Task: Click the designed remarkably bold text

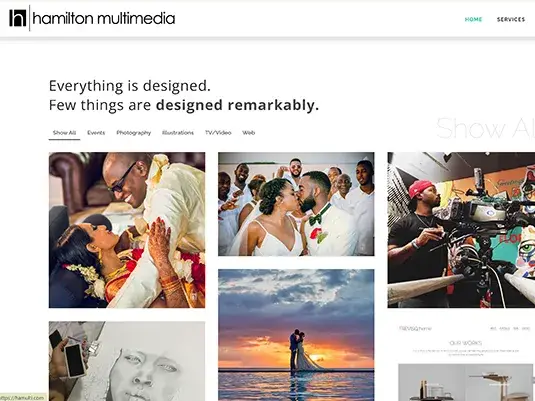Action: pos(237,105)
